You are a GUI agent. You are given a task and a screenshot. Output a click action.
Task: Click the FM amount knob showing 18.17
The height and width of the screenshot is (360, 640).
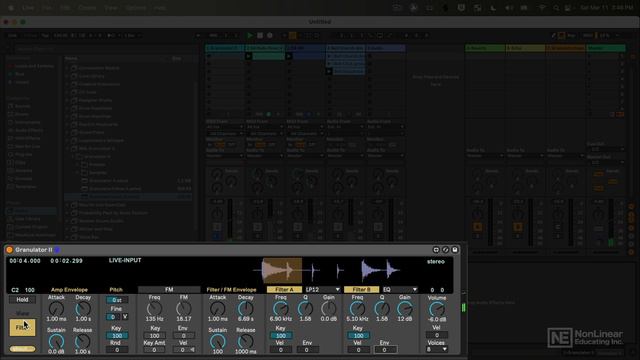184,309
